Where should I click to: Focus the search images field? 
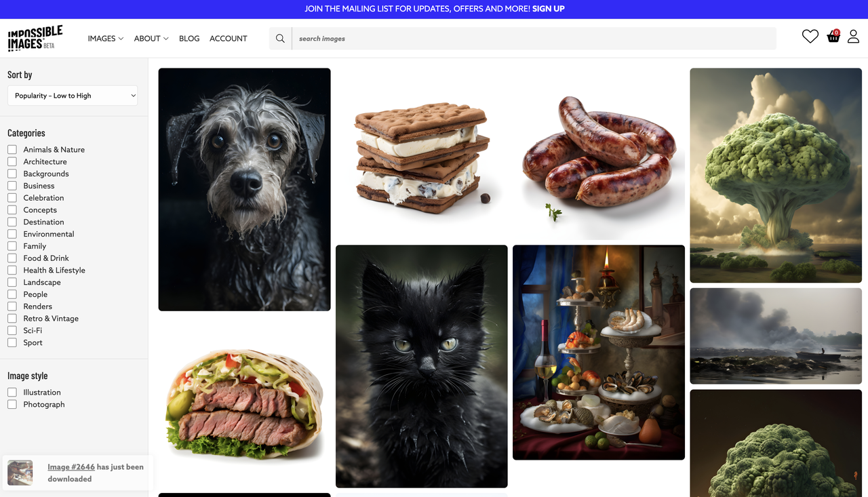[534, 39]
